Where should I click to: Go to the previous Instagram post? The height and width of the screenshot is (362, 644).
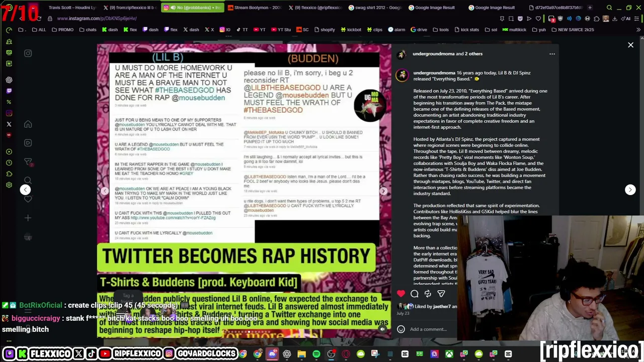[25, 190]
